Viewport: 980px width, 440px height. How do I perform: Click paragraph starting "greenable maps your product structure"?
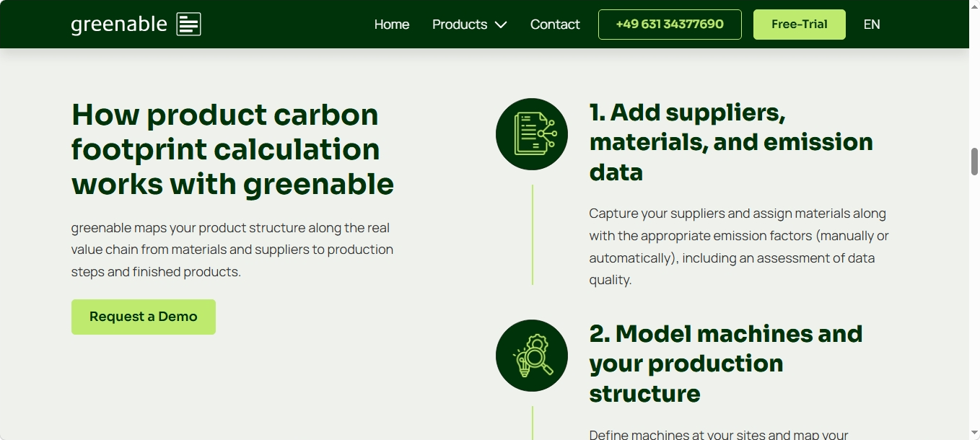(232, 250)
